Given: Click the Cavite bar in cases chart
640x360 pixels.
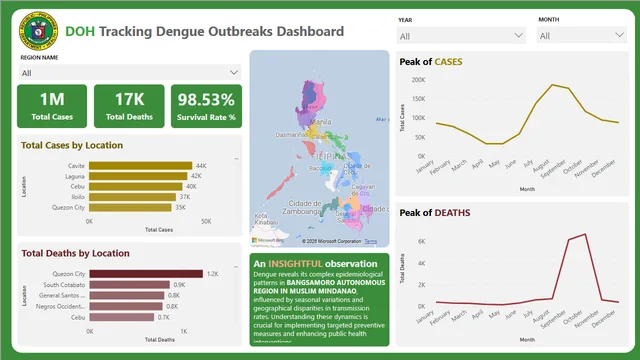Looking at the screenshot, I should click(140, 166).
